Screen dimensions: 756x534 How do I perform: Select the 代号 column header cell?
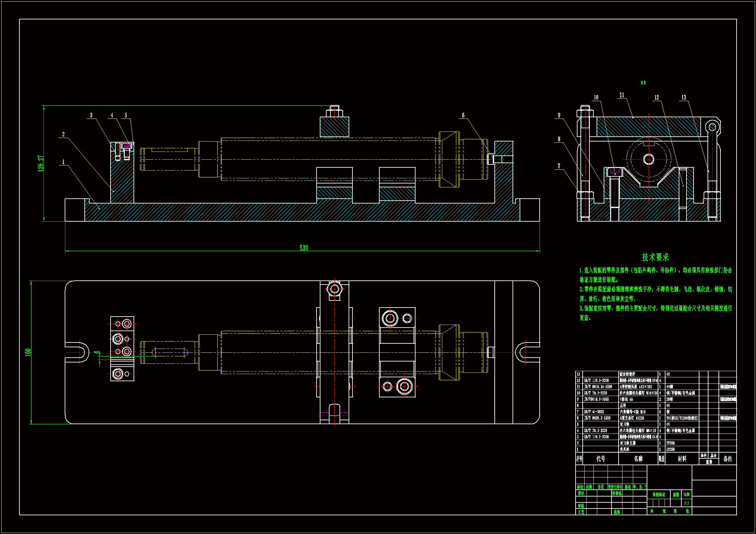tap(600, 459)
